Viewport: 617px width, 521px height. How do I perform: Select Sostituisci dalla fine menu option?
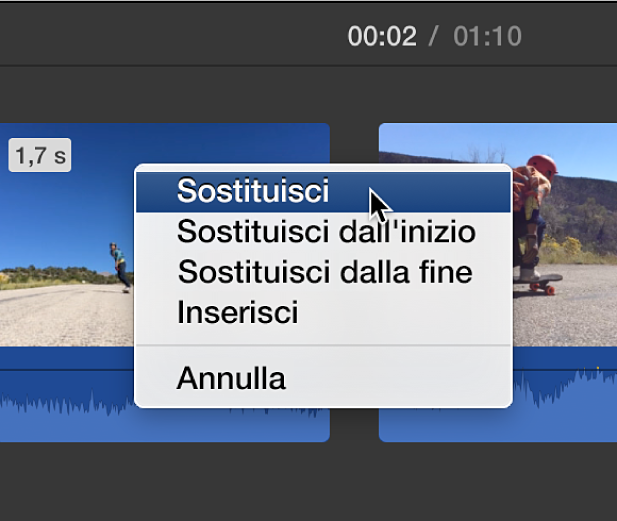323,272
